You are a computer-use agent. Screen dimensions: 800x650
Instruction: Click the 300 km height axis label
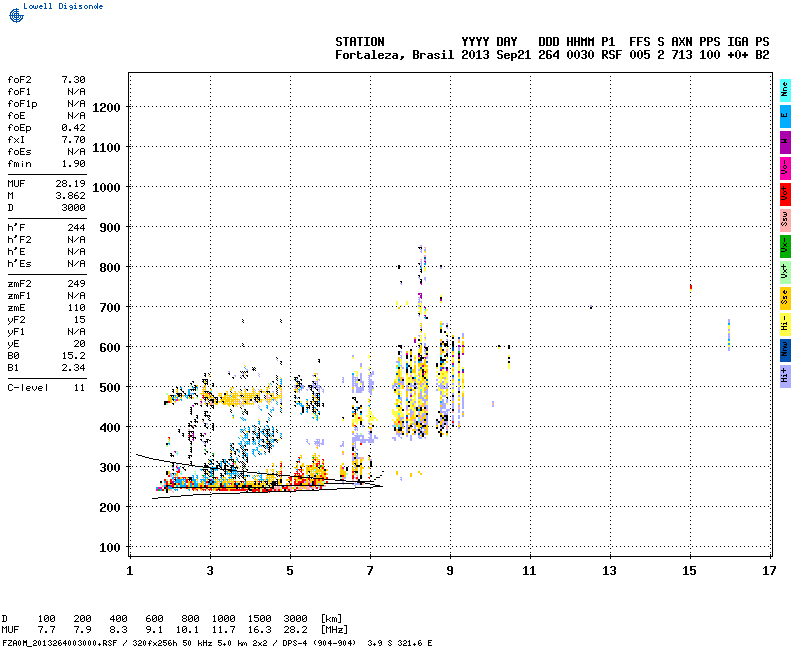pyautogui.click(x=110, y=468)
